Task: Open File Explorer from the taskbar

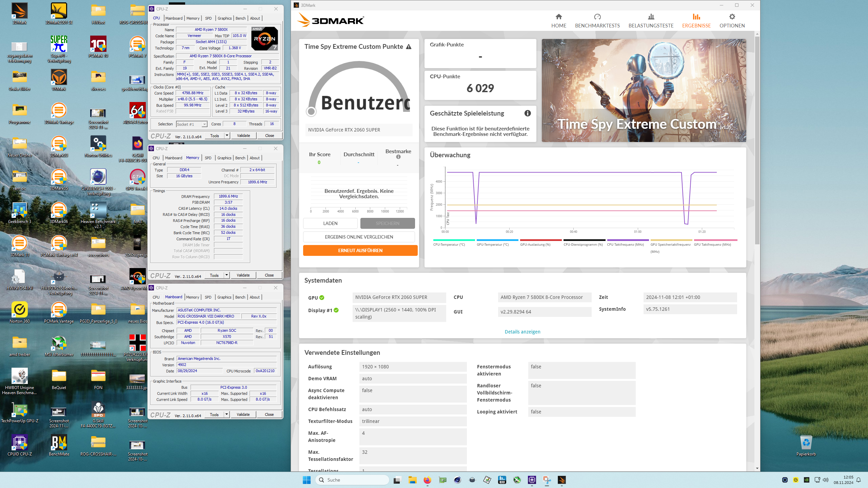Action: point(412,480)
